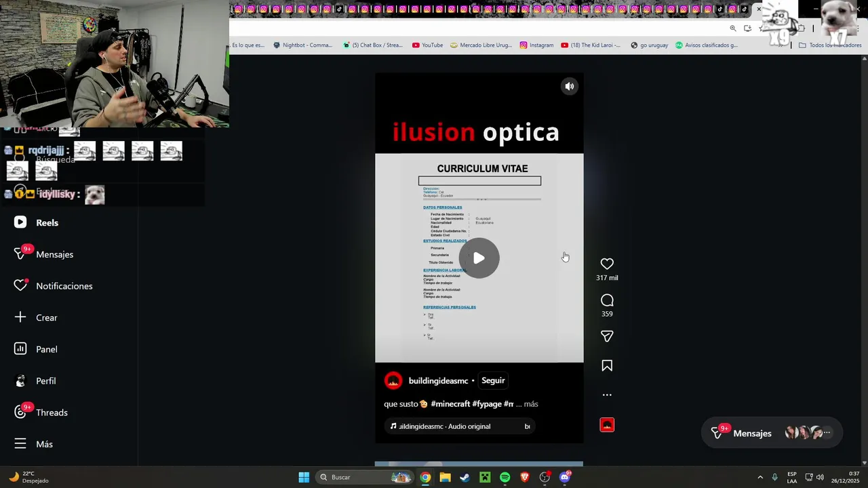Open the Chat Box / Stream bookmark
868x488 pixels.
click(x=373, y=45)
